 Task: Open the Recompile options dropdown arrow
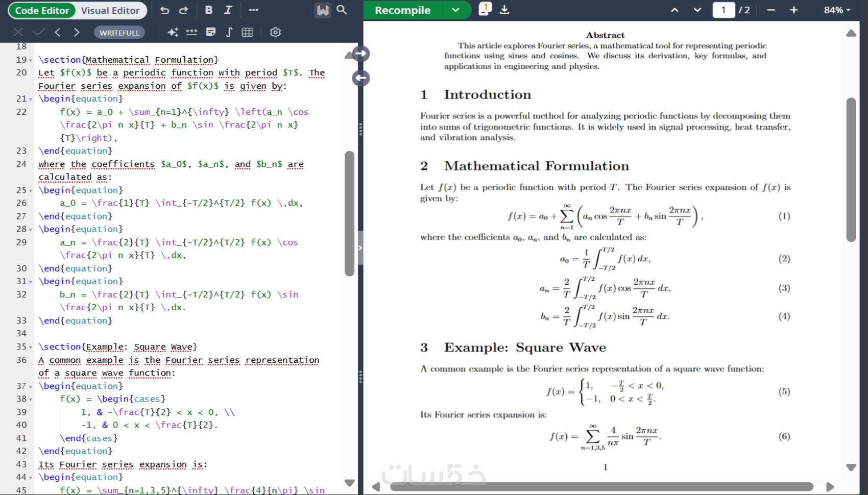click(x=455, y=10)
